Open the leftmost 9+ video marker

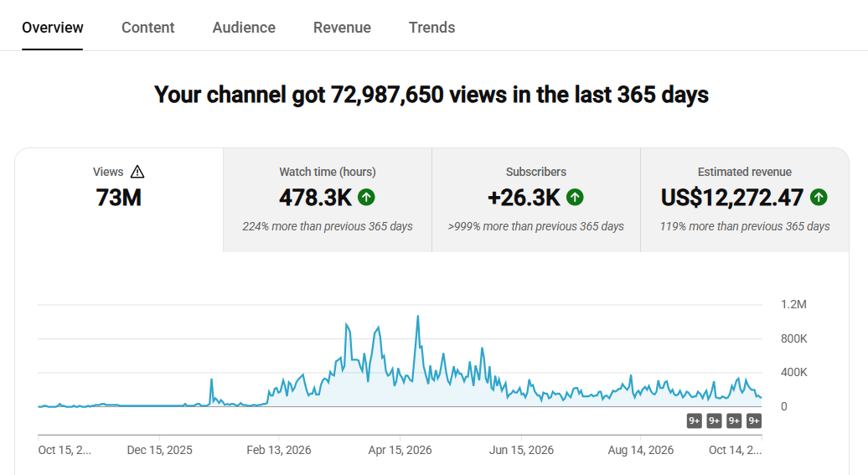(695, 421)
